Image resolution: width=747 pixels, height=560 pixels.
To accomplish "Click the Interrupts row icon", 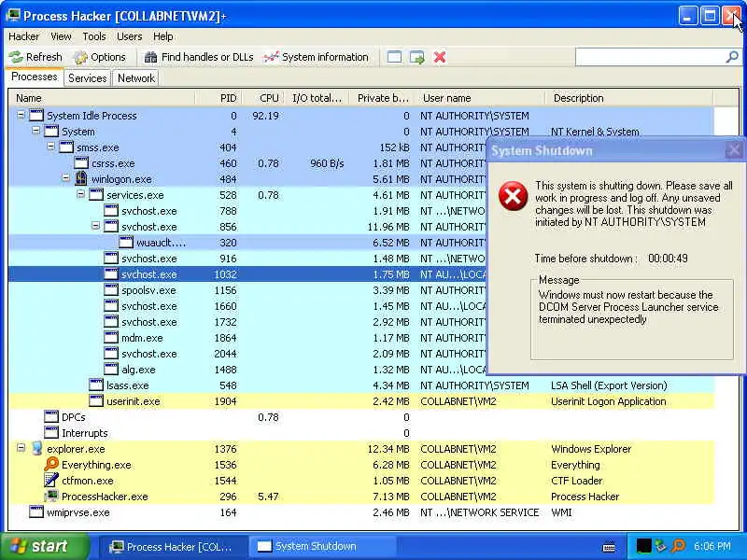I will coord(51,432).
